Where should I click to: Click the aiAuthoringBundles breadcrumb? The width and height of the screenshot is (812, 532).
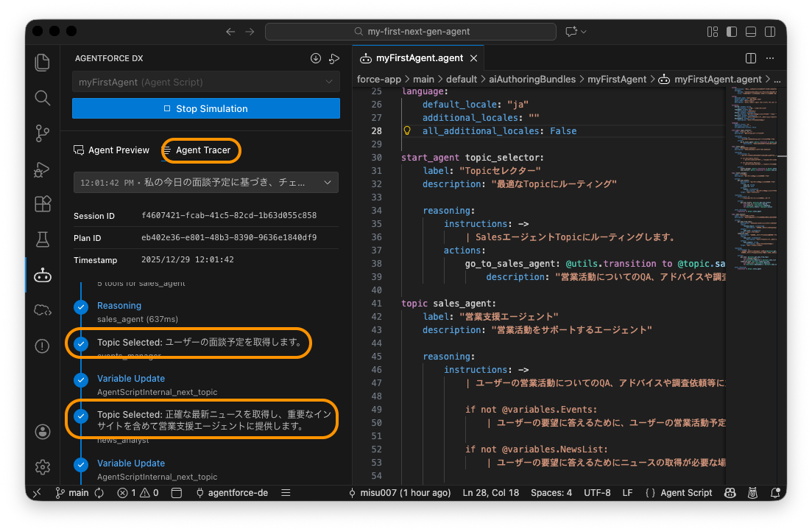[532, 80]
